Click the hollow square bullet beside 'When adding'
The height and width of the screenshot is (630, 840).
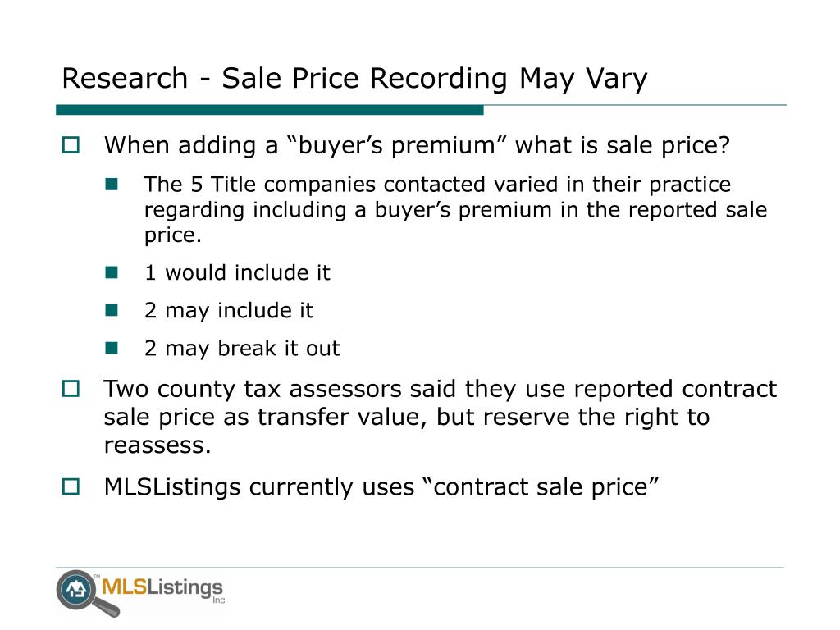71,145
